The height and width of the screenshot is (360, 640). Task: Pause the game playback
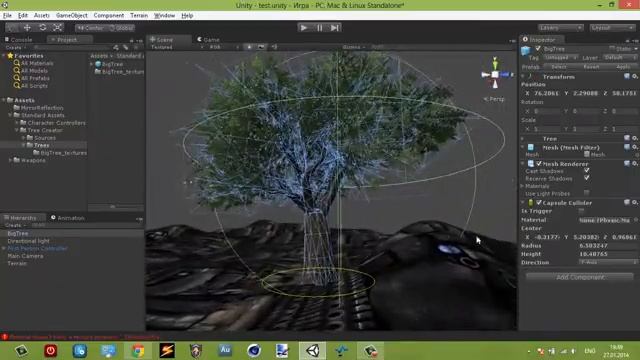point(320,28)
